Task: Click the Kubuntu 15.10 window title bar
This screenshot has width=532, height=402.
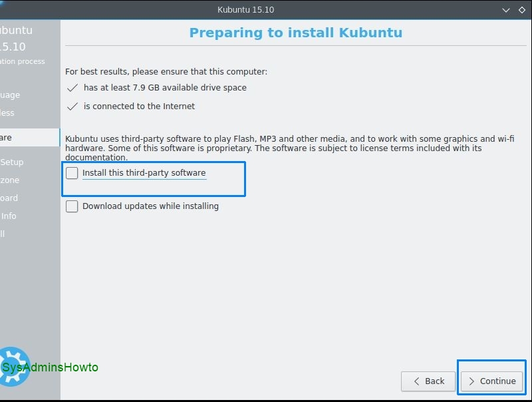Action: tap(246, 10)
